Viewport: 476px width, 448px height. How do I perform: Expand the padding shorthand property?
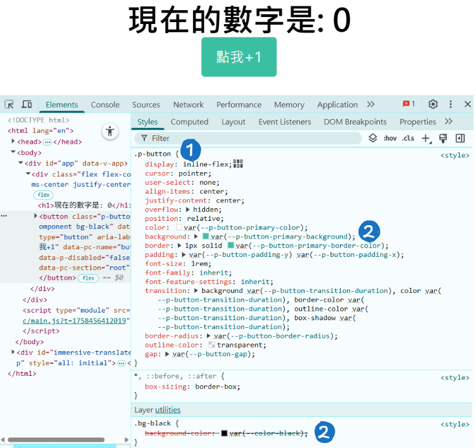click(184, 254)
